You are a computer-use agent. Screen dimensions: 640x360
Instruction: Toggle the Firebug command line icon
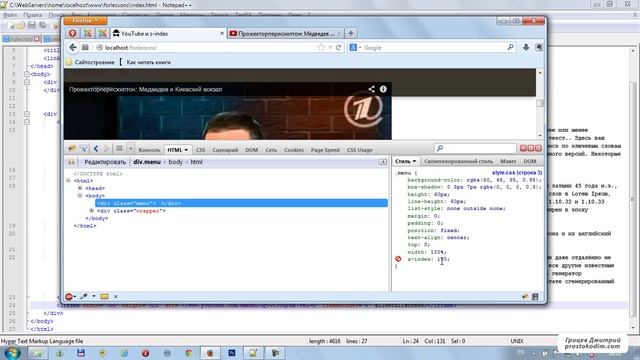pos(119,149)
